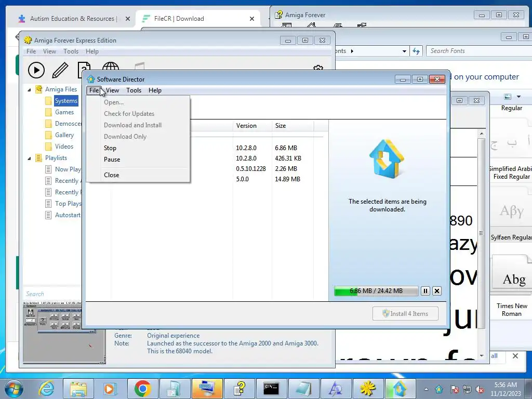Collapse the Playlists tree node
The width and height of the screenshot is (532, 399).
tap(29, 158)
